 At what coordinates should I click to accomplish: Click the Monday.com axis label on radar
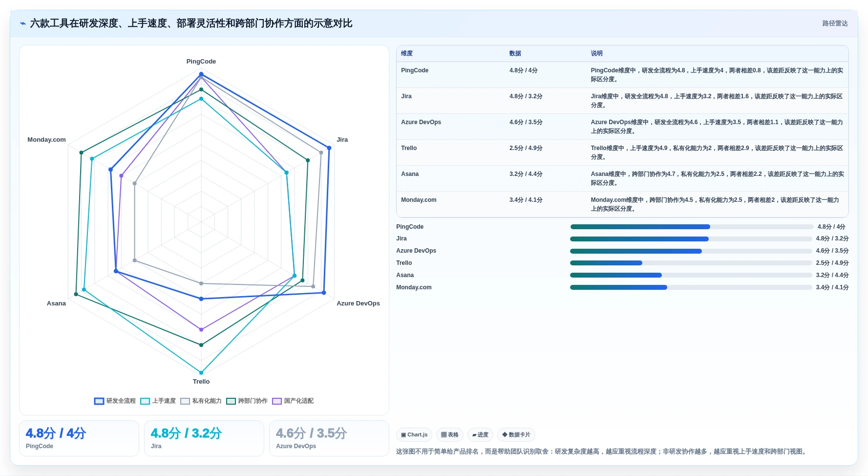click(x=46, y=140)
